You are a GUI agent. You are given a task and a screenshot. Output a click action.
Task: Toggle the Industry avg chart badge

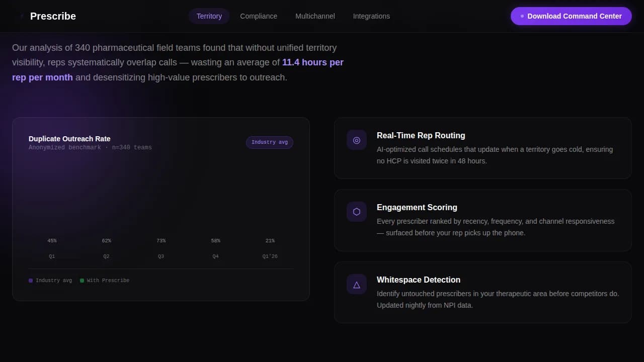point(270,142)
